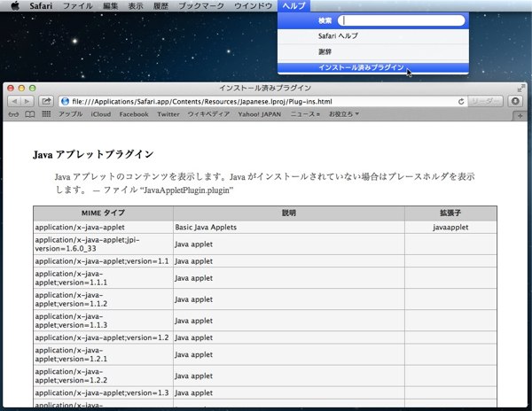Open Top Sites grid icon
Screen dimensions: 532x411
click(x=46, y=114)
